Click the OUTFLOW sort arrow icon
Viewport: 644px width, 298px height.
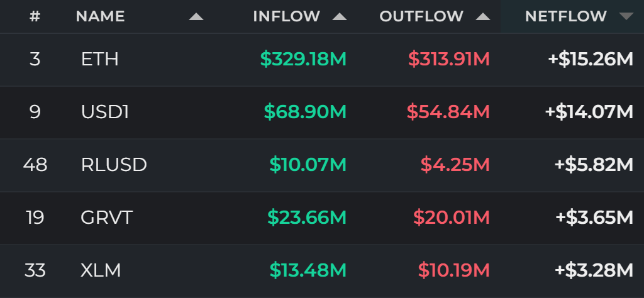point(482,16)
